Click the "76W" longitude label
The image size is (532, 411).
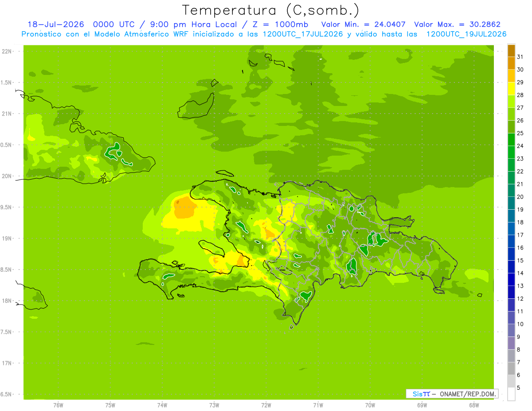[x=58, y=405]
